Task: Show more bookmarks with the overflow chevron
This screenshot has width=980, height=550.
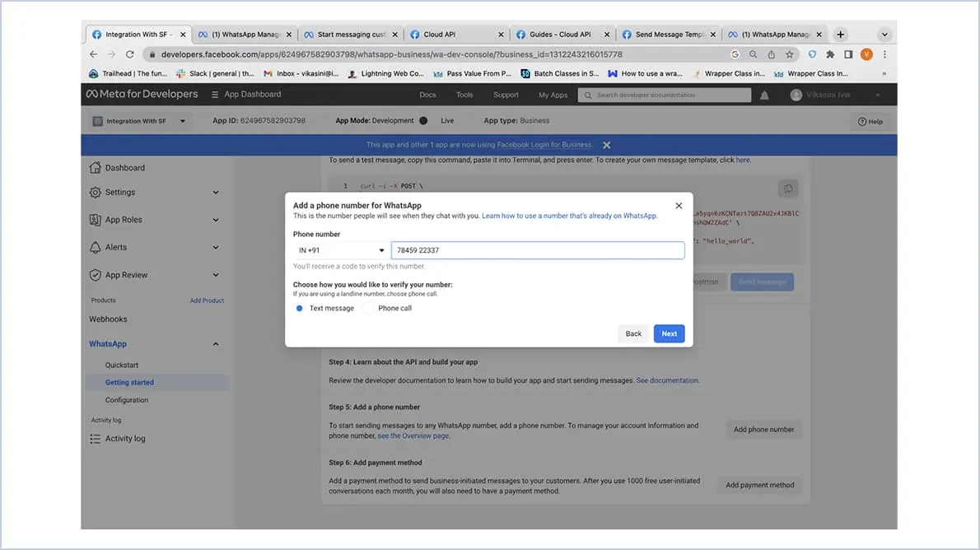Action: 884,74
